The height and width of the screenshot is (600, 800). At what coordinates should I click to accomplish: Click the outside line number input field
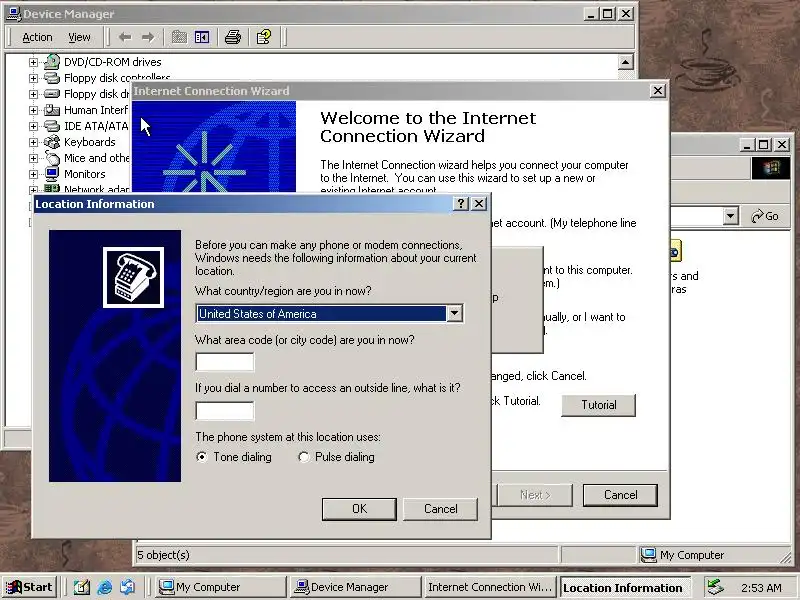pos(224,411)
